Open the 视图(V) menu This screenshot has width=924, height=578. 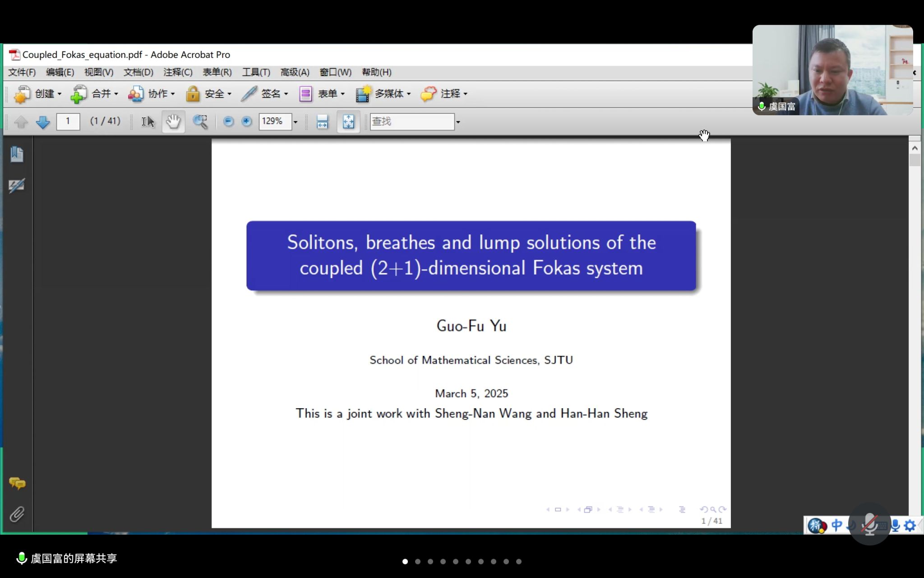[x=98, y=72]
